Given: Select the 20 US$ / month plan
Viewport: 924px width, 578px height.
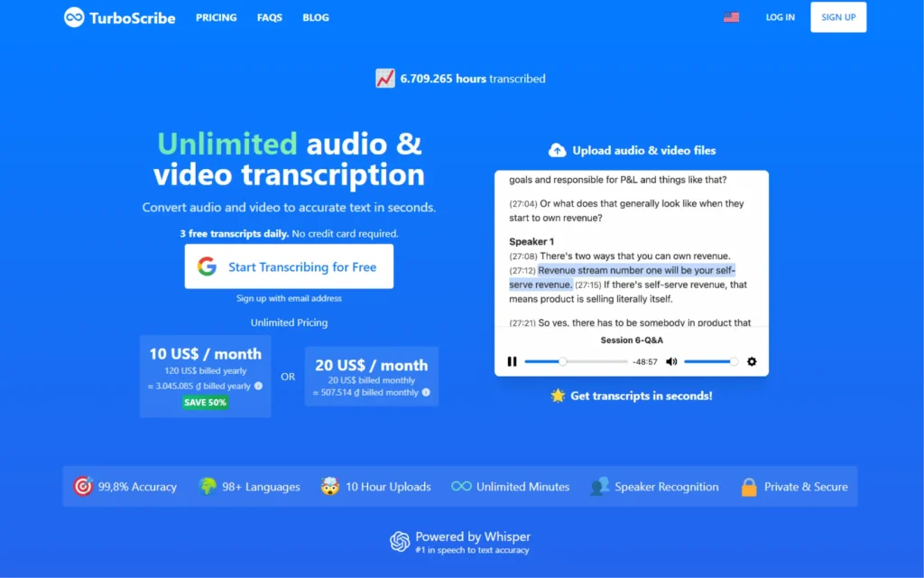Looking at the screenshot, I should (371, 377).
